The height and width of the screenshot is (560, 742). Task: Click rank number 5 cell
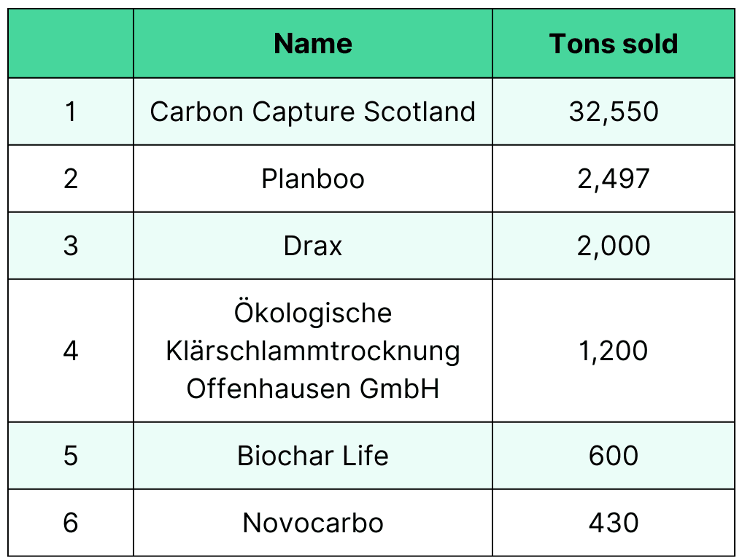[x=71, y=456]
